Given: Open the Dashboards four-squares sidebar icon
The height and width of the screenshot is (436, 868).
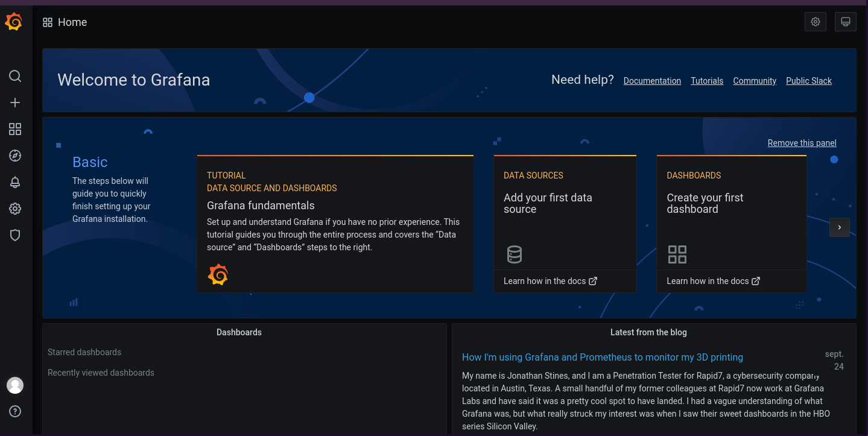Looking at the screenshot, I should tap(15, 129).
